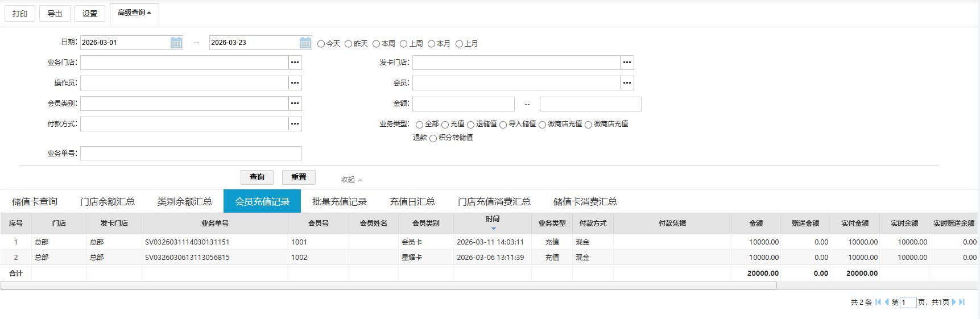Screen dimensions: 980x319
Task: Click the horizontal scrollbar under the table
Action: 388,285
